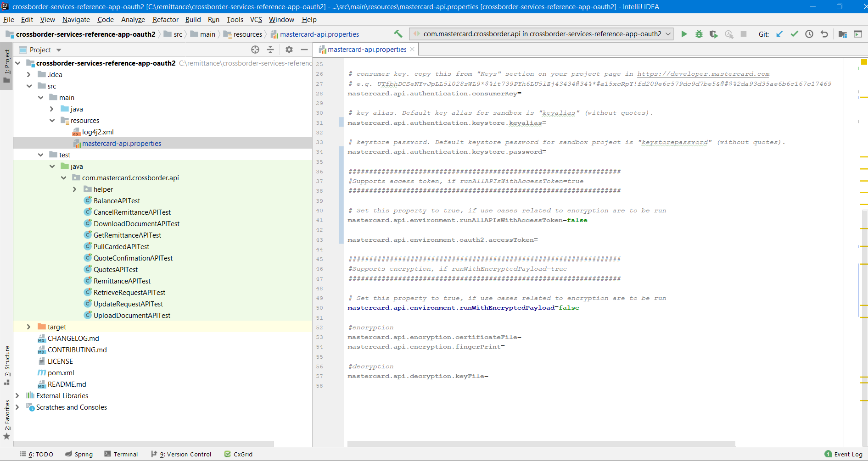Open the Project panel's gear settings
868x461 pixels.
click(x=289, y=50)
